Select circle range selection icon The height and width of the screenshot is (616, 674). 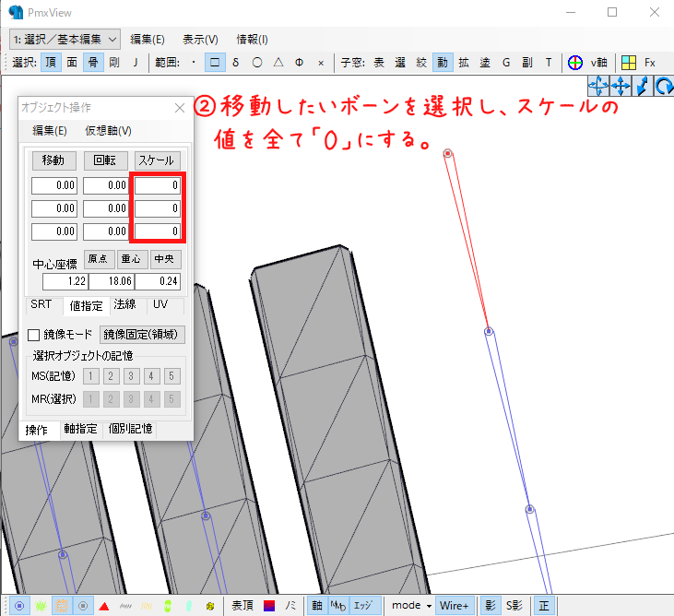257,63
